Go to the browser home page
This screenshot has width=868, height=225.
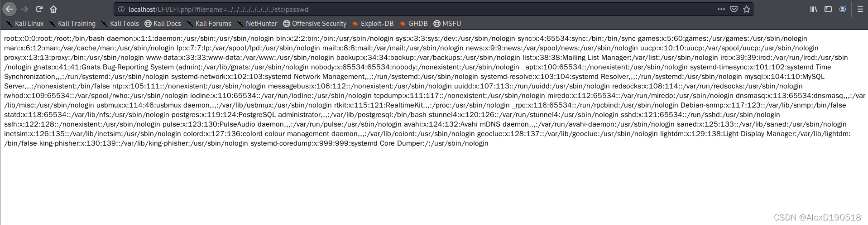[x=53, y=9]
